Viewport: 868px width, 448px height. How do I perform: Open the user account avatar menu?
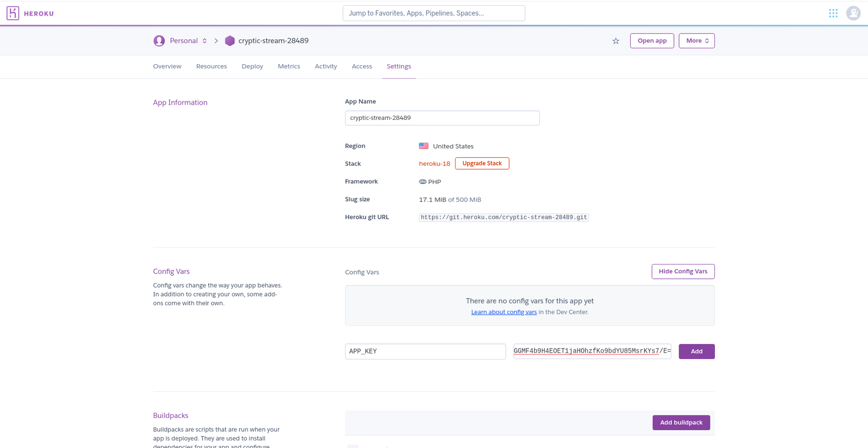[853, 13]
